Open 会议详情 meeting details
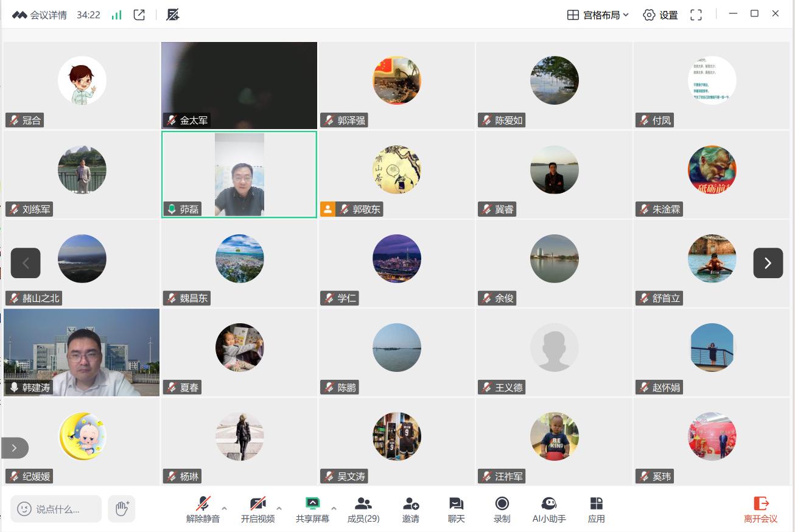The width and height of the screenshot is (795, 532). pos(40,15)
